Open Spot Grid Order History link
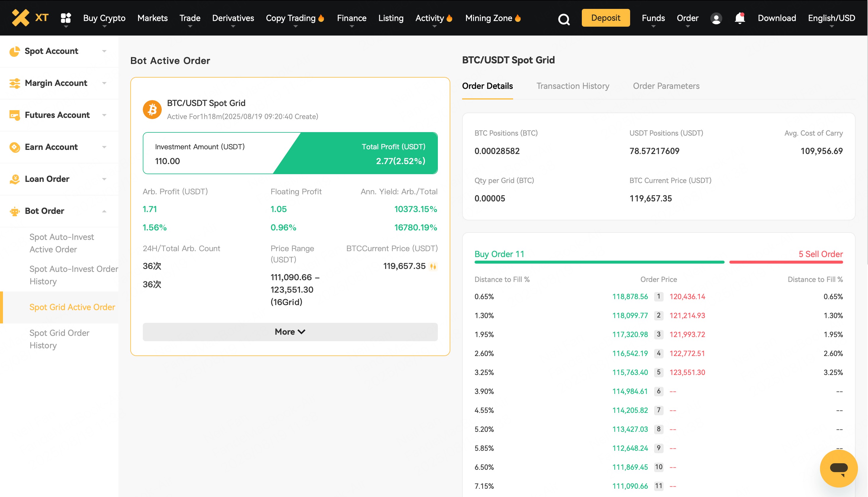 tap(59, 339)
